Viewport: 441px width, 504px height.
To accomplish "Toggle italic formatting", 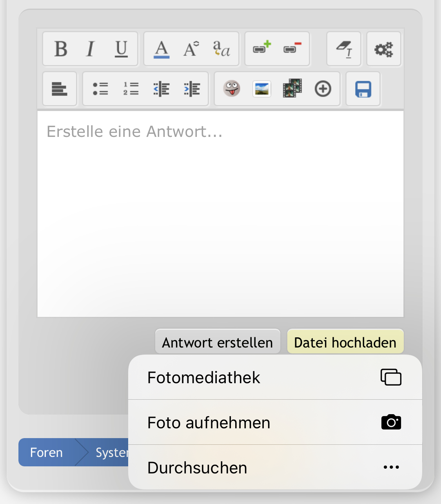I will (x=91, y=49).
